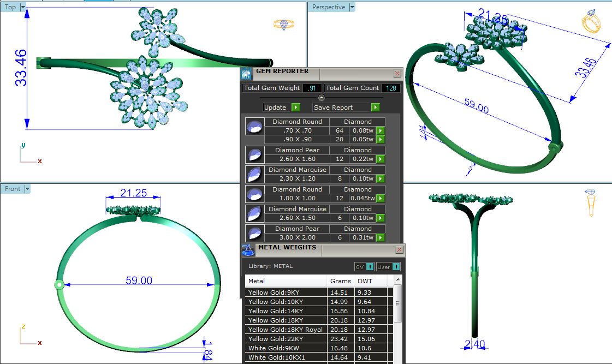Click the green arrow beside 0.31tw
Viewport: 612px width, 364px height.
point(381,237)
